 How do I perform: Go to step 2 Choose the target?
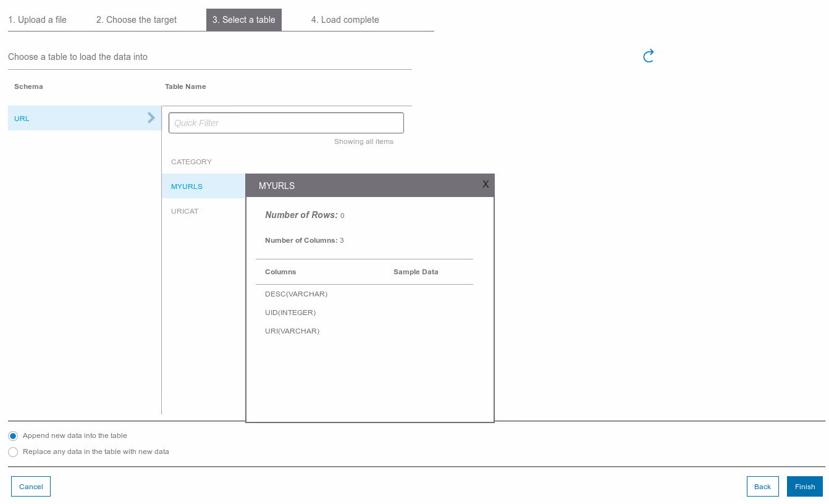(x=137, y=20)
